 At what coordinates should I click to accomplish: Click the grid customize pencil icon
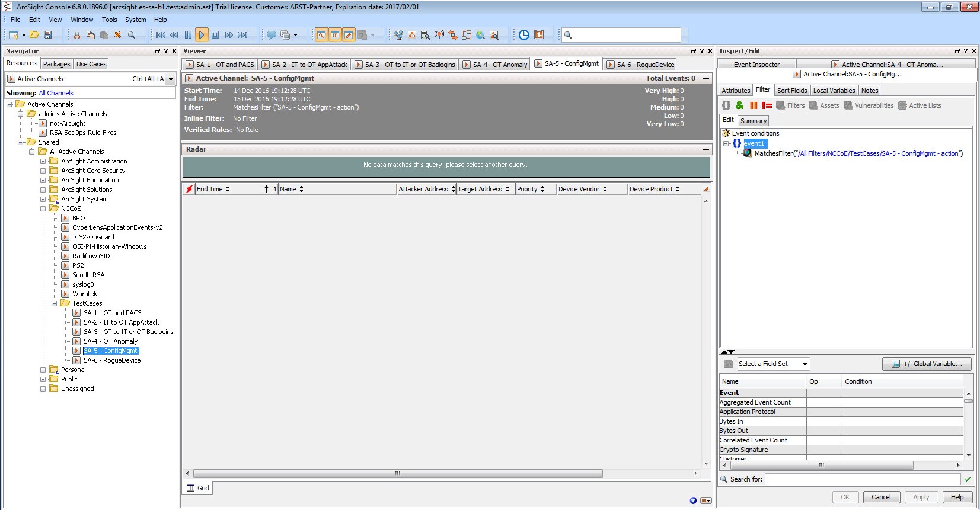point(706,189)
